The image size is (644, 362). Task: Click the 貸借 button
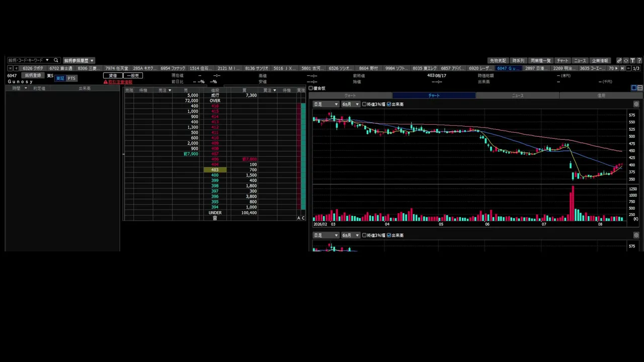[113, 75]
